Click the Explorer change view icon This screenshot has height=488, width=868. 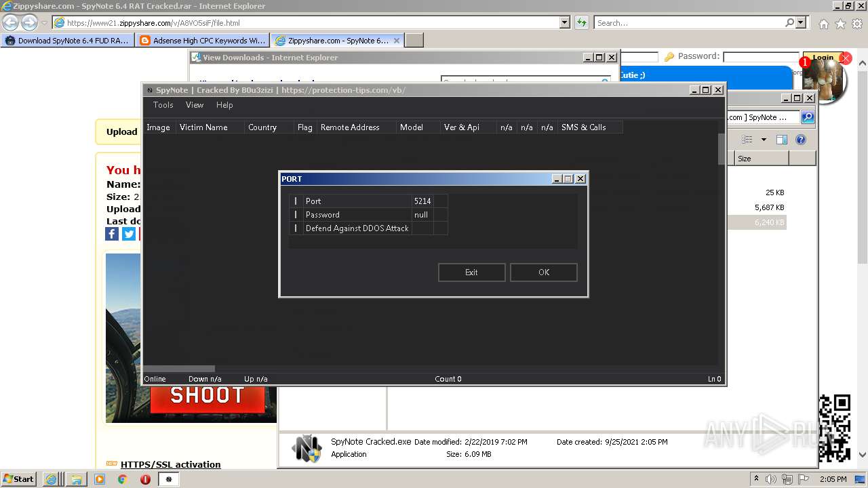[747, 140]
